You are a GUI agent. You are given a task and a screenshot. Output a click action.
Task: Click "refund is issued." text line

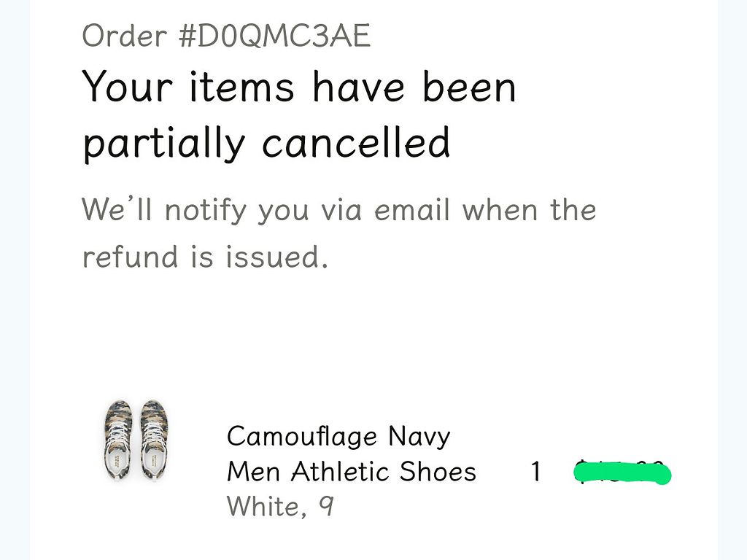coord(205,257)
